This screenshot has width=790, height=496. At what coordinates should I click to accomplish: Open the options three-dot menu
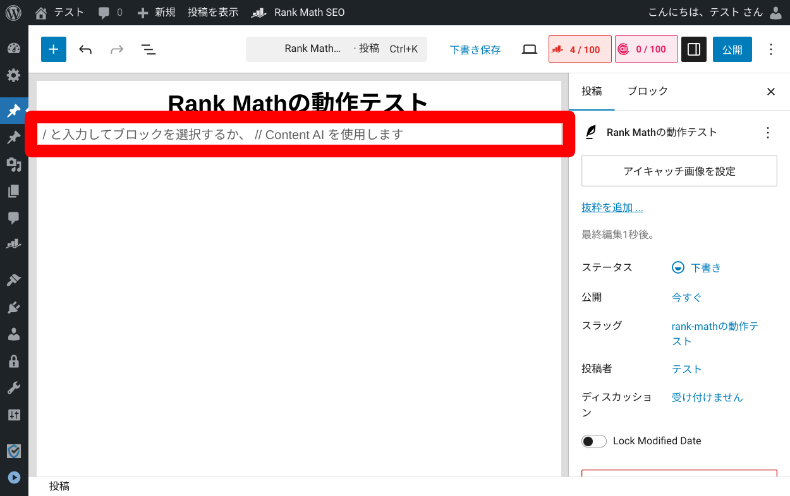click(x=770, y=49)
